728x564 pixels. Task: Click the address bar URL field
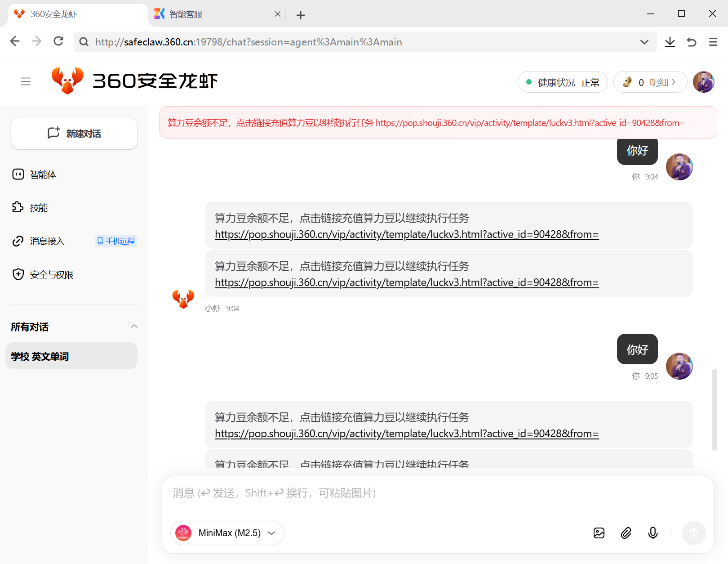coord(365,42)
